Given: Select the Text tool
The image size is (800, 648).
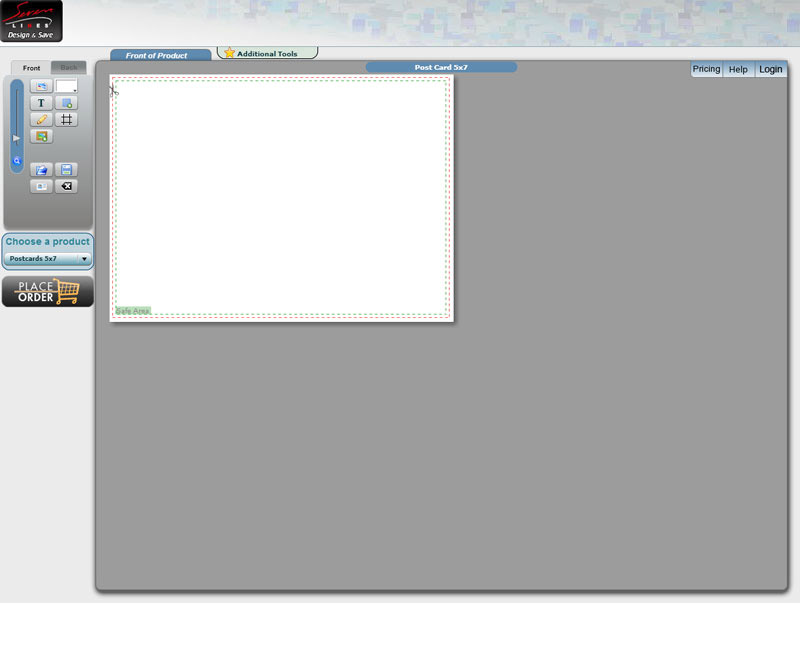Looking at the screenshot, I should tap(41, 103).
